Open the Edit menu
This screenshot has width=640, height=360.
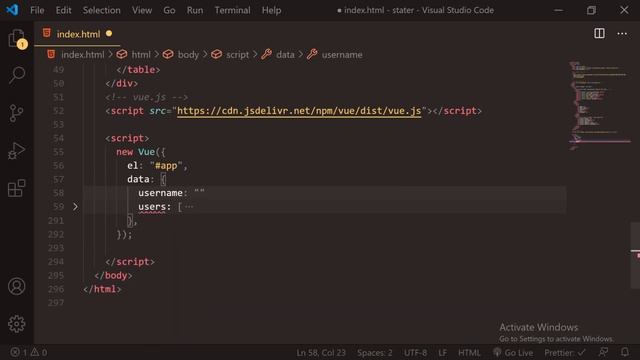click(x=63, y=10)
